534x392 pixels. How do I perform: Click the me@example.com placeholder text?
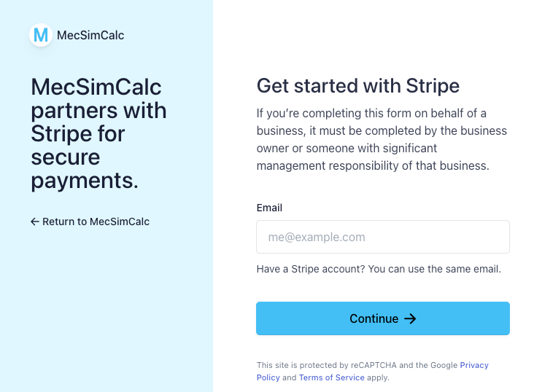coord(317,238)
